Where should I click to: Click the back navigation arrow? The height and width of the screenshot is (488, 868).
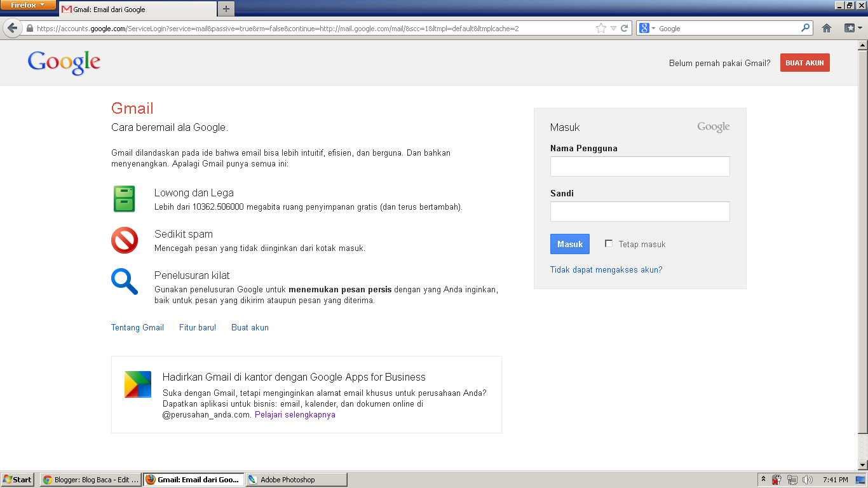(x=13, y=28)
